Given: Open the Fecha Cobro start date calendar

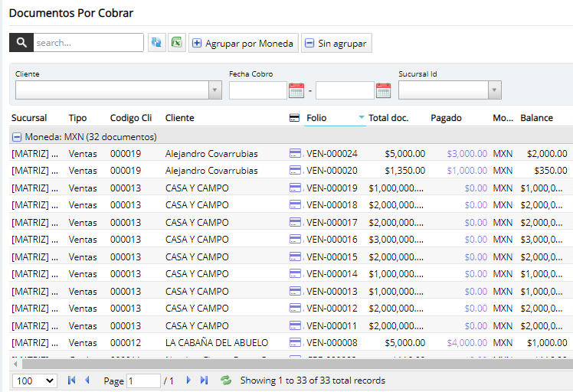Looking at the screenshot, I should [296, 90].
